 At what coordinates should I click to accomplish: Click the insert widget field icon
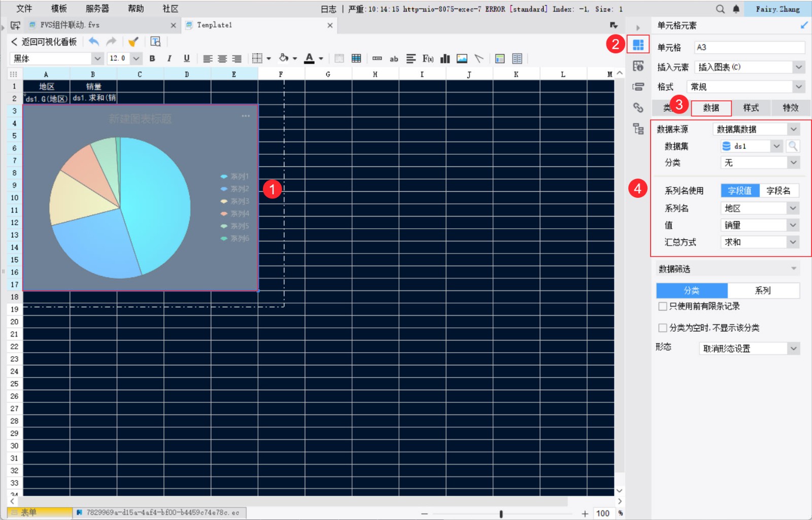377,59
